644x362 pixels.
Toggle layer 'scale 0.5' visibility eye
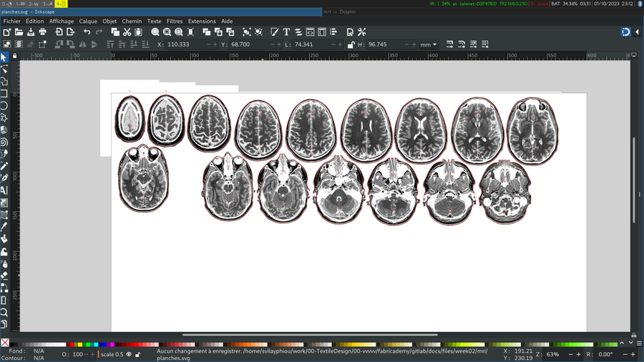(x=129, y=355)
